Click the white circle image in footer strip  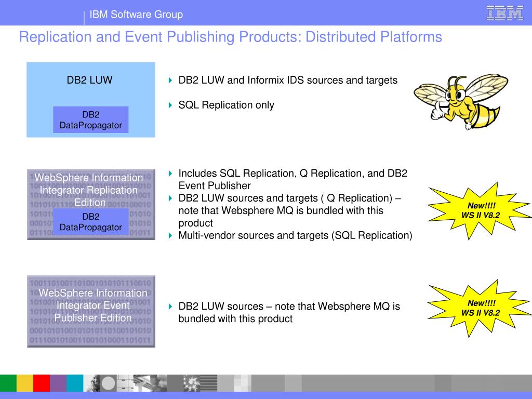[x=109, y=383]
